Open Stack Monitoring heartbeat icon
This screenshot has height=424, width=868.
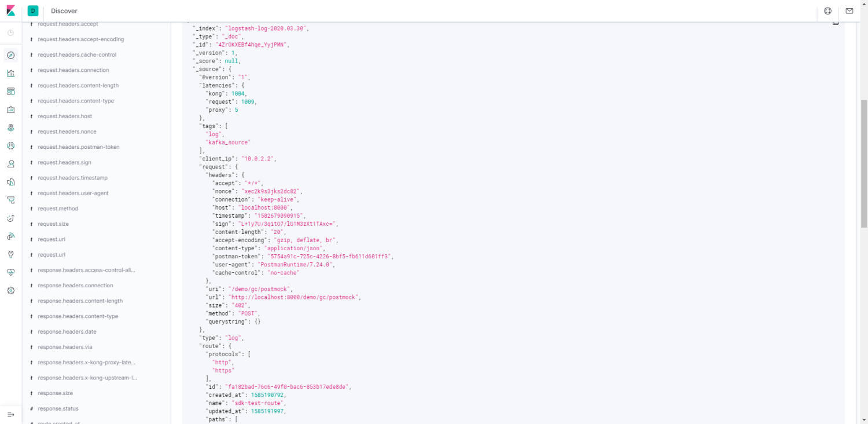(x=10, y=272)
